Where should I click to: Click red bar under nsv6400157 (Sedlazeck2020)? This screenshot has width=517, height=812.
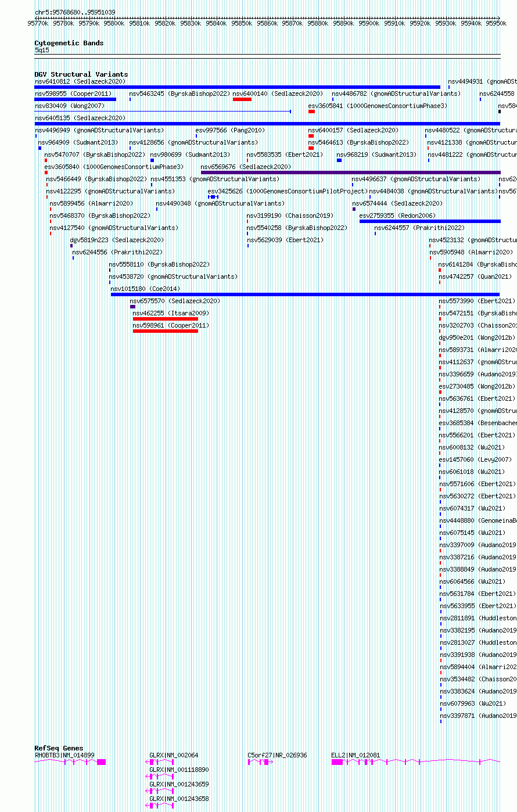coord(311,136)
